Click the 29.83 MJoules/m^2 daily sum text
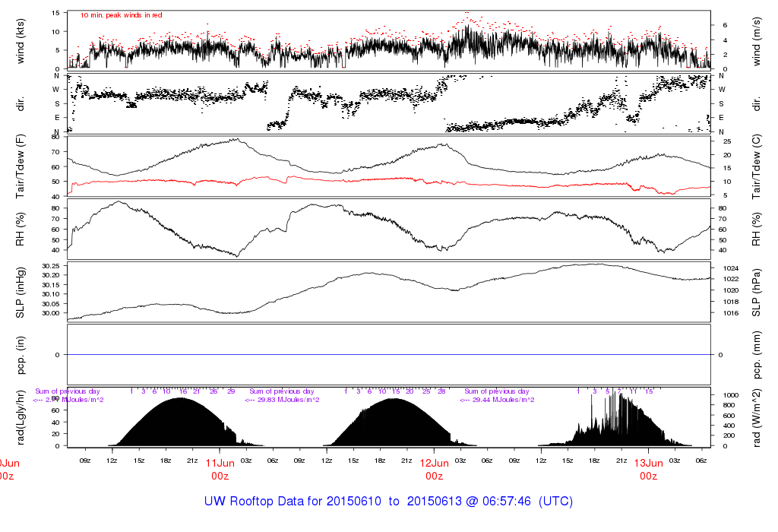Viewport: 778px width, 532px height. 283,400
